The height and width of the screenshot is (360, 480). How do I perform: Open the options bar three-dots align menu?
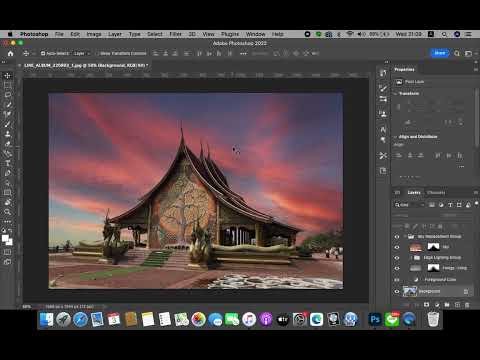click(243, 53)
